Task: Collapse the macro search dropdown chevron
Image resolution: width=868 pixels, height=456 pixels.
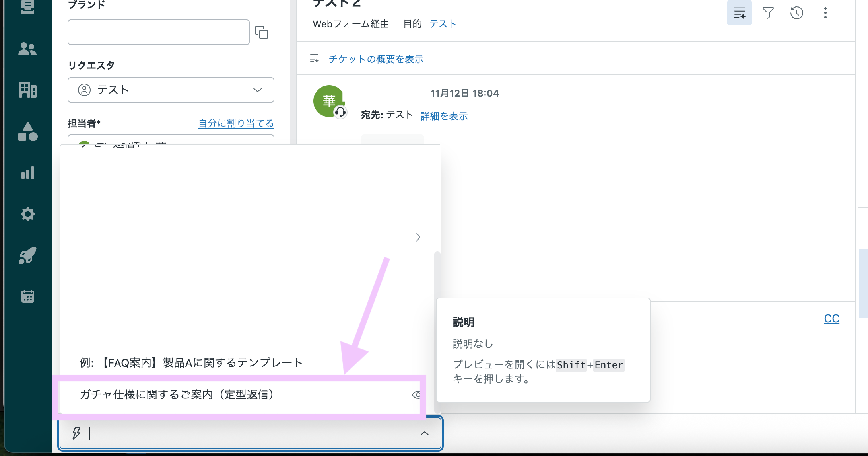Action: 424,433
